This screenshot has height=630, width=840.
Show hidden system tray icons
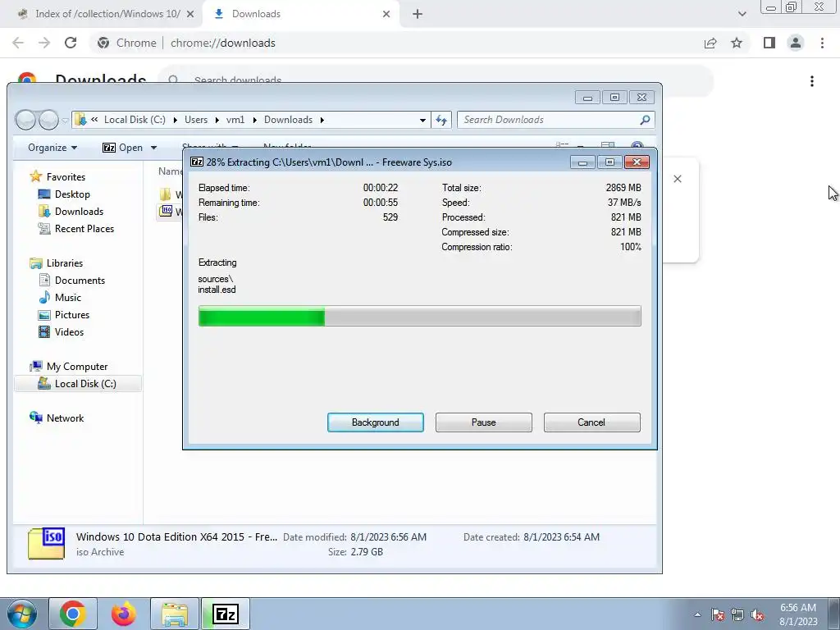(x=697, y=614)
